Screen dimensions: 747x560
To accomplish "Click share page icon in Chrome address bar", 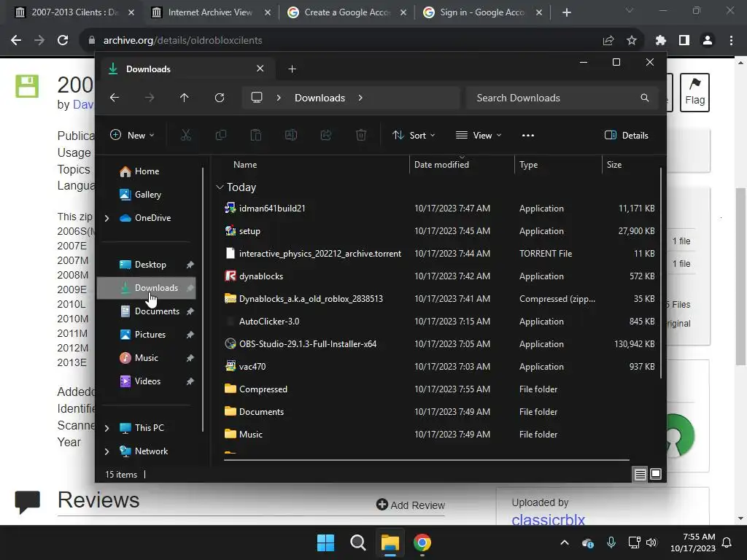I will point(608,41).
